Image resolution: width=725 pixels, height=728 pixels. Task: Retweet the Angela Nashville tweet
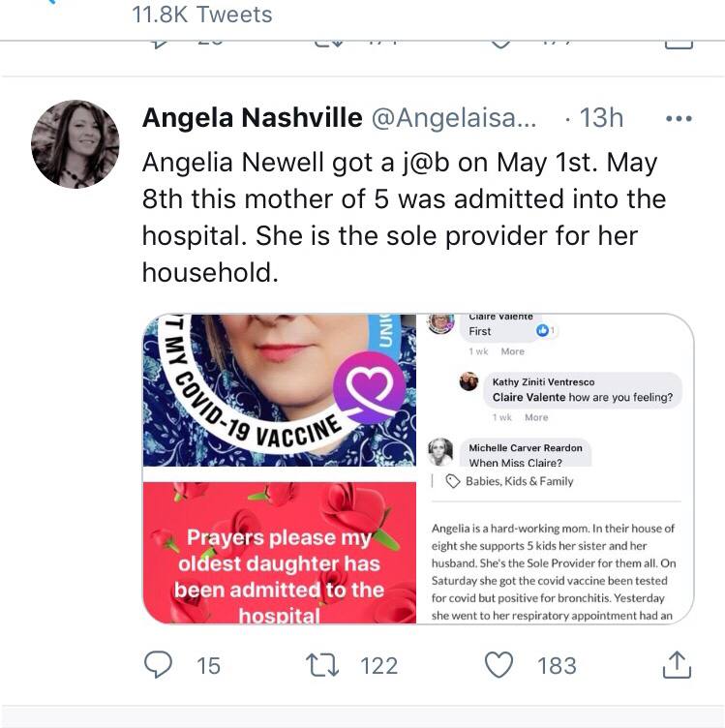[322, 665]
